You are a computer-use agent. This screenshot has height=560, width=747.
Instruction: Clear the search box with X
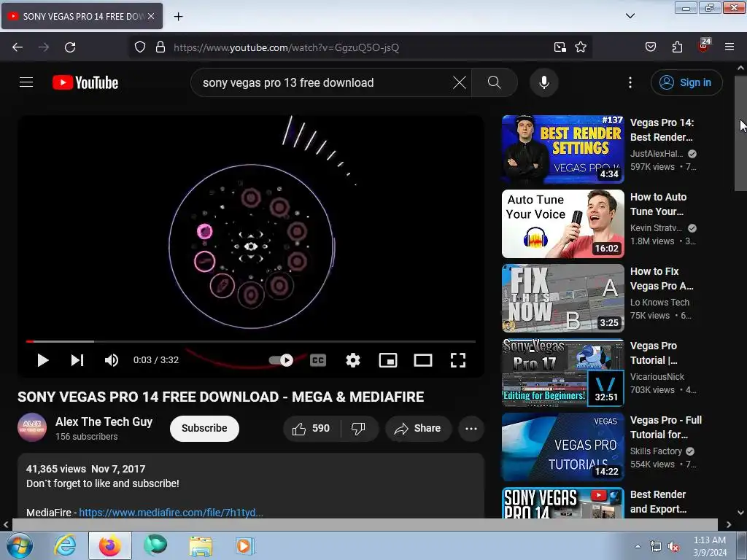click(x=460, y=82)
